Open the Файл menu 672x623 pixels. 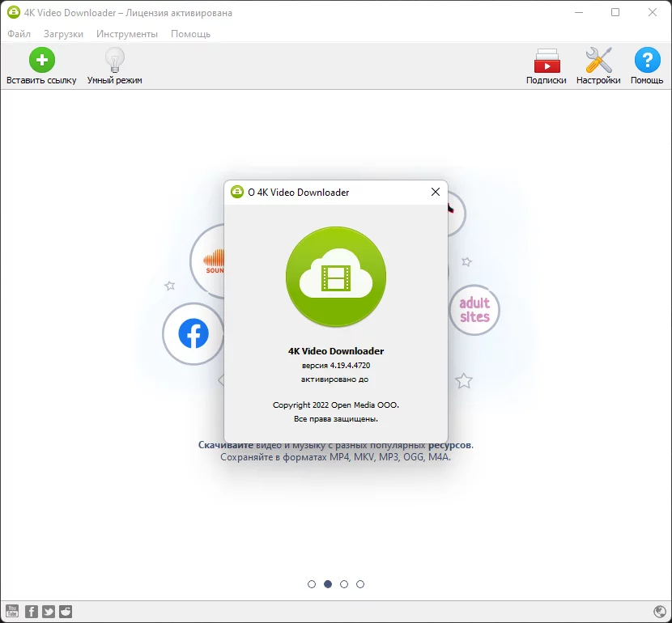tap(19, 34)
